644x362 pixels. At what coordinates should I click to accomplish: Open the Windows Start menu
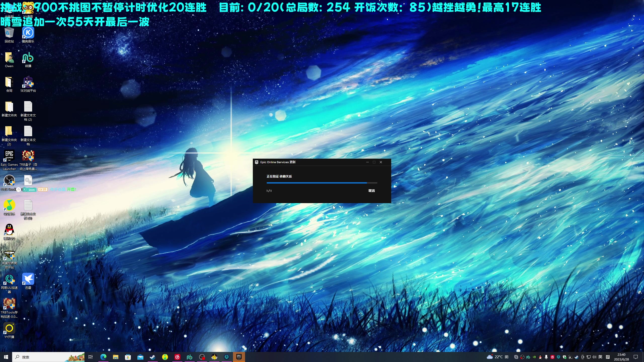6,357
